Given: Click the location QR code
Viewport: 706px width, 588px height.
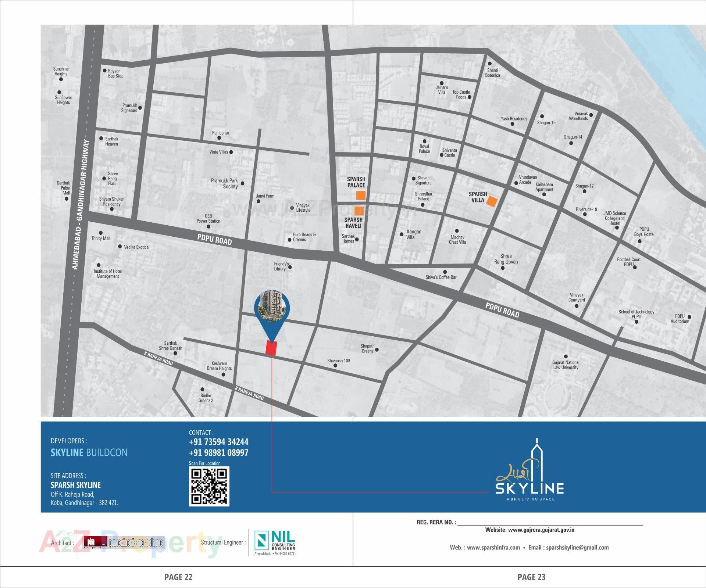Looking at the screenshot, I should click(209, 486).
